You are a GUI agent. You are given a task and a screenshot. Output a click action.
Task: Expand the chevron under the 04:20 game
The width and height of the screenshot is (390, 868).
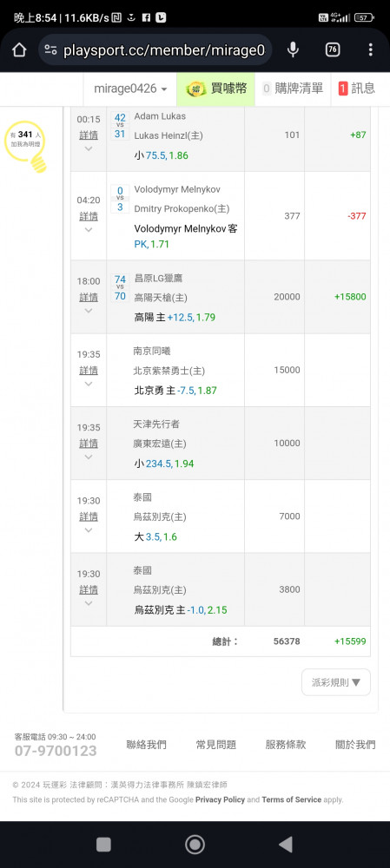89,230
